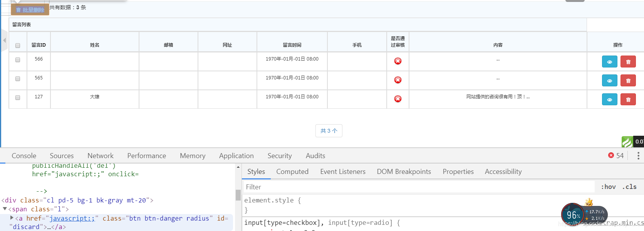
Task: Click the ID cell 566
Action: coord(39,59)
